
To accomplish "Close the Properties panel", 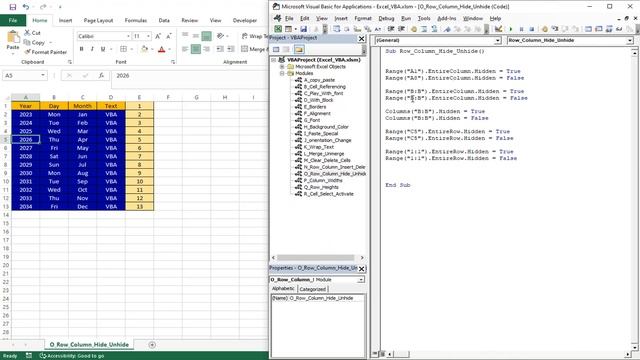I will (x=361, y=269).
